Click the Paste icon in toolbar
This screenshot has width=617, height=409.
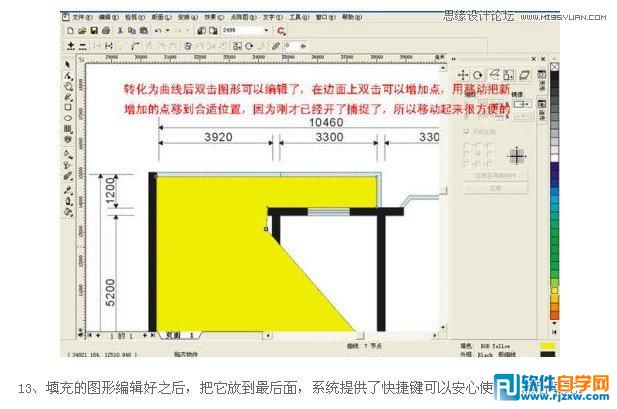tap(144, 31)
